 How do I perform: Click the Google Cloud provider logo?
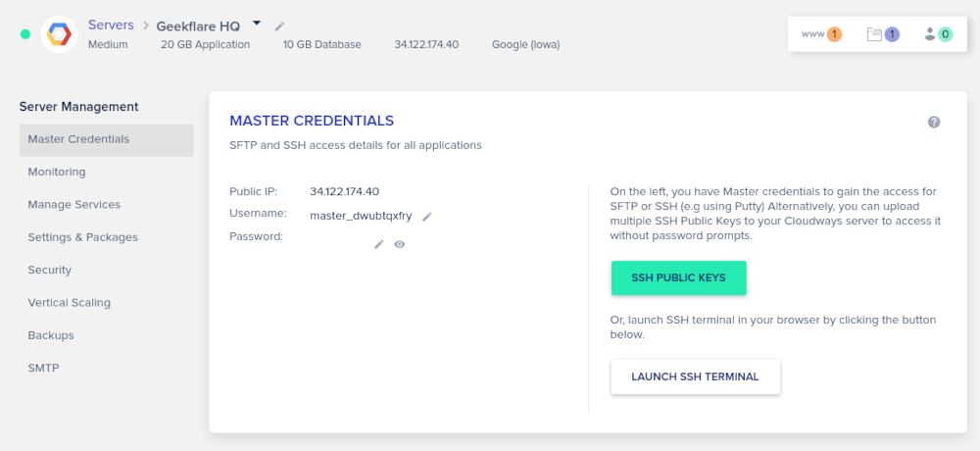coord(59,34)
